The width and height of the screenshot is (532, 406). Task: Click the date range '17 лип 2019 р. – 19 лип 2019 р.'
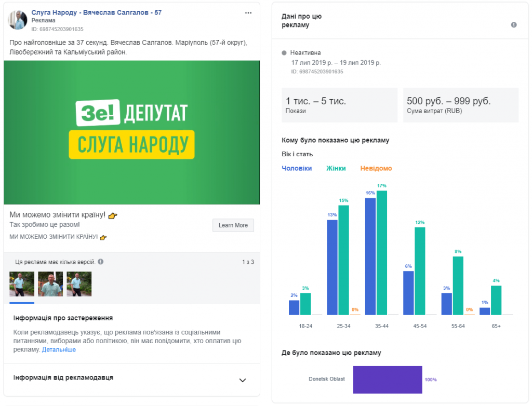point(336,63)
